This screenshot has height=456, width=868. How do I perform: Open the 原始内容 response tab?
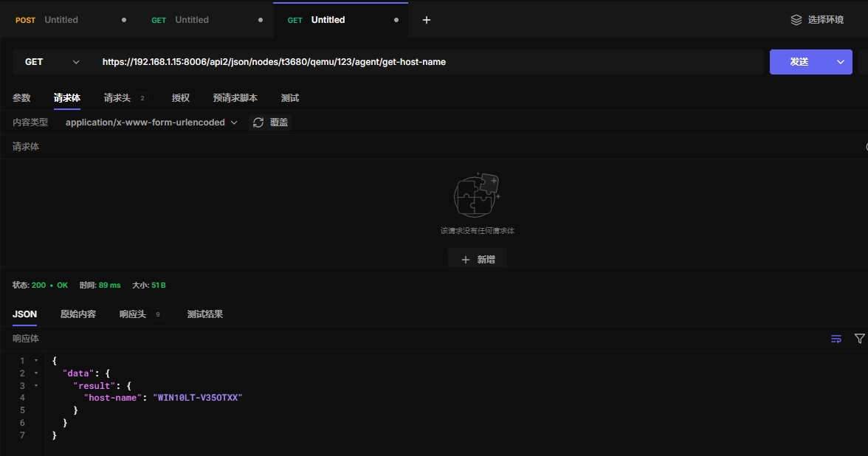[x=78, y=314]
